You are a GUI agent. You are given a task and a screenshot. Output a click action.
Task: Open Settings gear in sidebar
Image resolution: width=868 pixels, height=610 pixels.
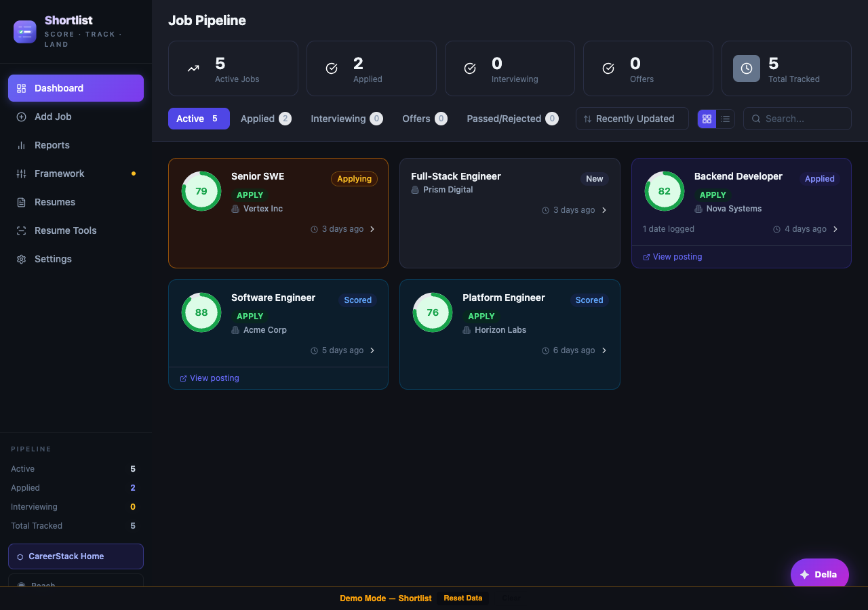click(x=21, y=259)
